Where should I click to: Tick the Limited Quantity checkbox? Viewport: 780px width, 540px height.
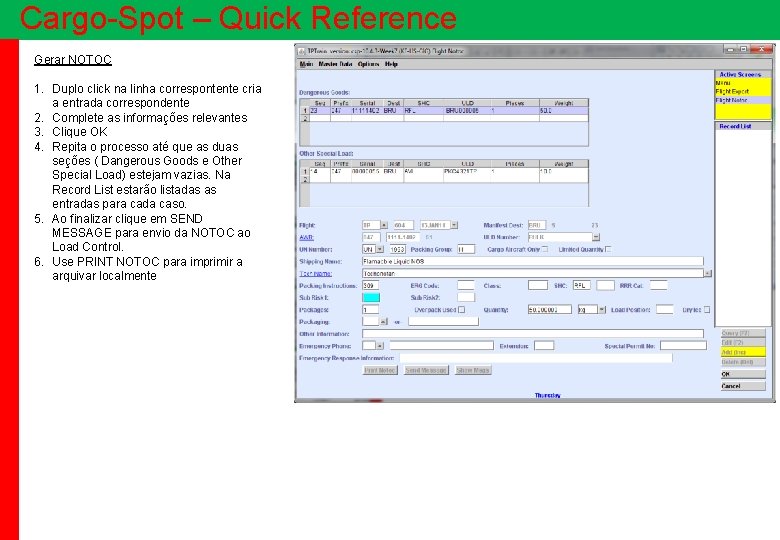coord(608,249)
